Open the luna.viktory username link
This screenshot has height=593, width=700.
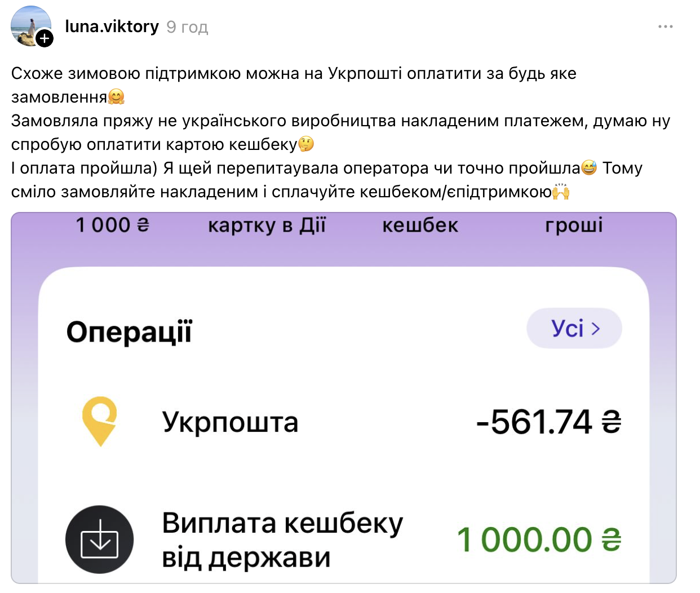[112, 26]
